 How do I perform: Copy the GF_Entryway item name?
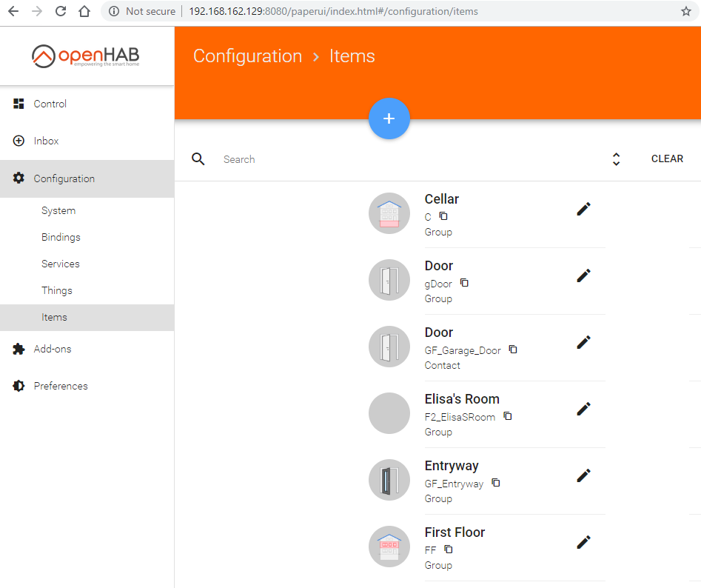click(x=495, y=483)
